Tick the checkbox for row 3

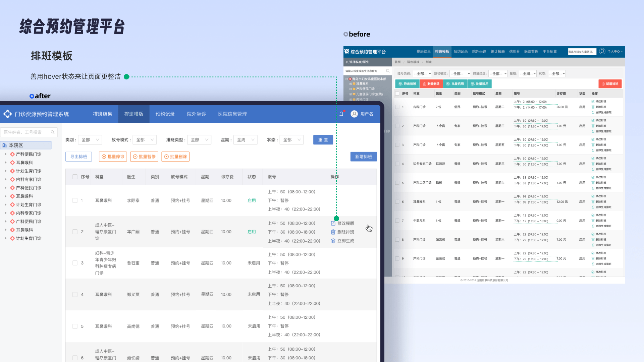pos(75,263)
